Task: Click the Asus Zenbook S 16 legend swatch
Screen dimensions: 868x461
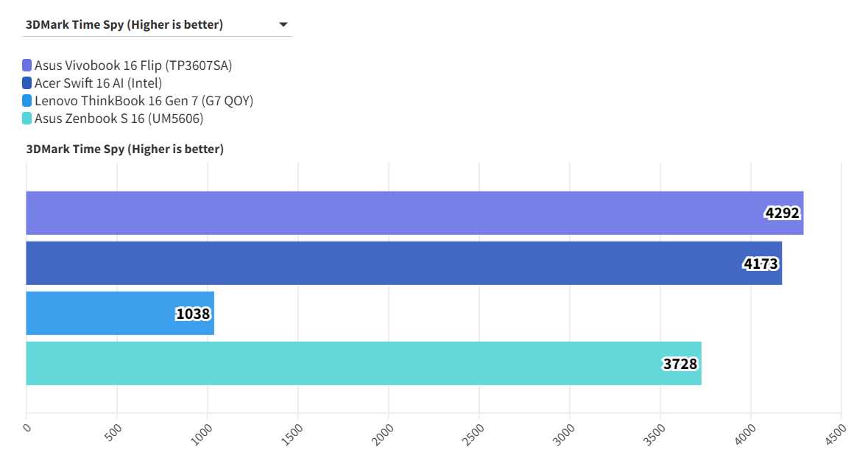Action: (27, 119)
